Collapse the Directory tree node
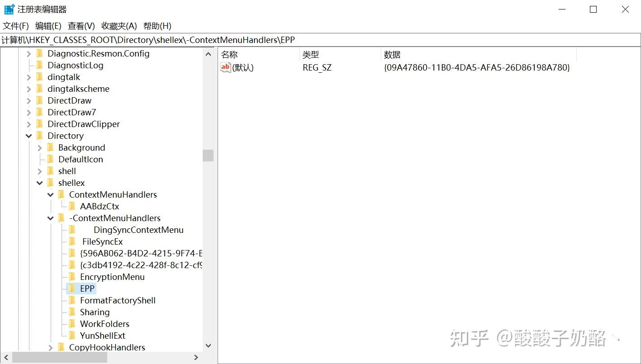This screenshot has height=364, width=641. click(29, 136)
